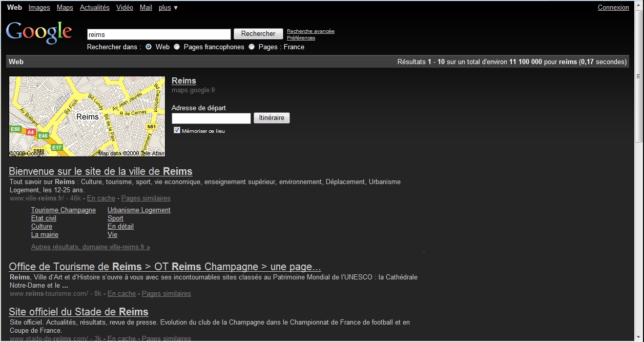
Task: Open the Etat civil sitelink
Action: pyautogui.click(x=44, y=218)
